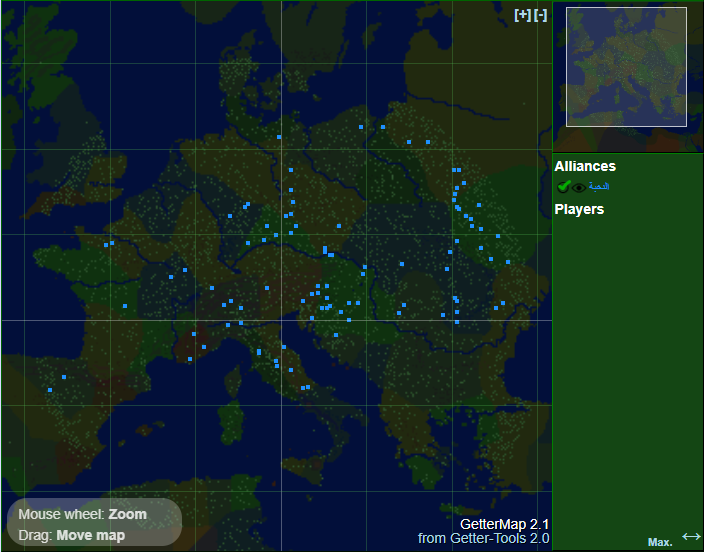Viewport: 704px width, 552px height.
Task: Click the Max. link in sidebar corner
Action: coord(660,542)
